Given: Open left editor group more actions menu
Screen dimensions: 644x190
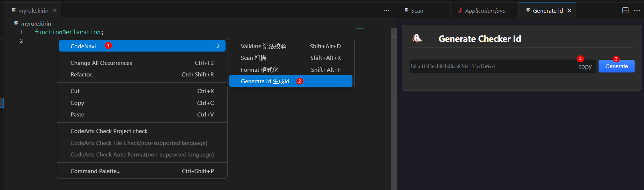Looking at the screenshot, I should [386, 10].
